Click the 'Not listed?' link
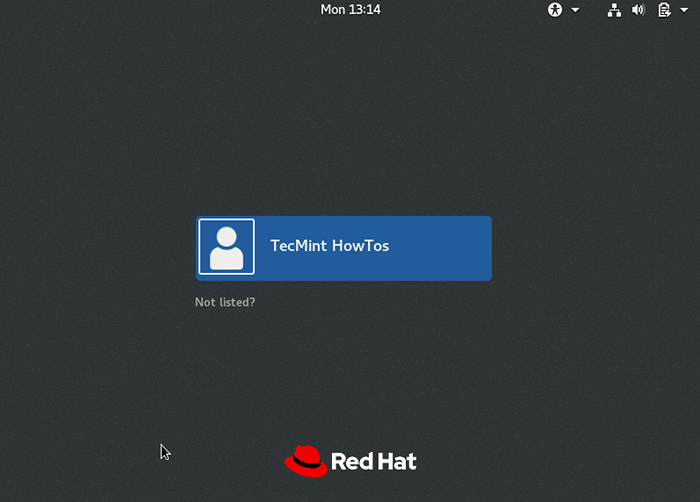 pos(225,302)
